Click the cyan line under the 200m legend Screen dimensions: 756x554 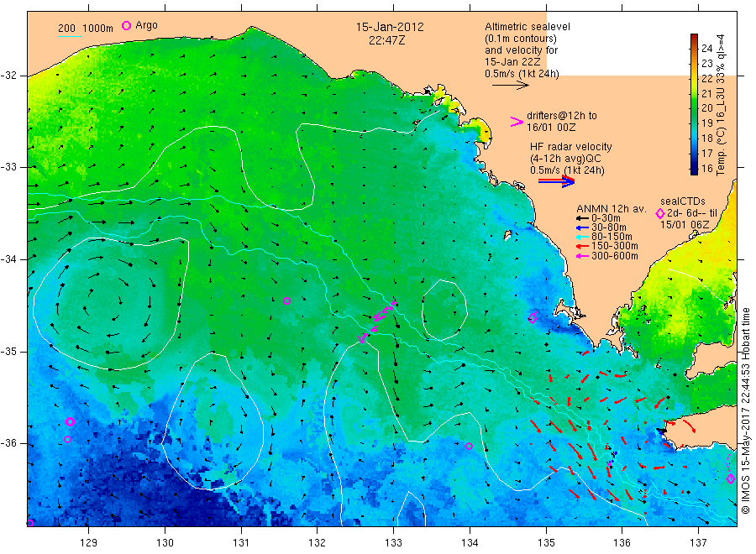point(70,36)
